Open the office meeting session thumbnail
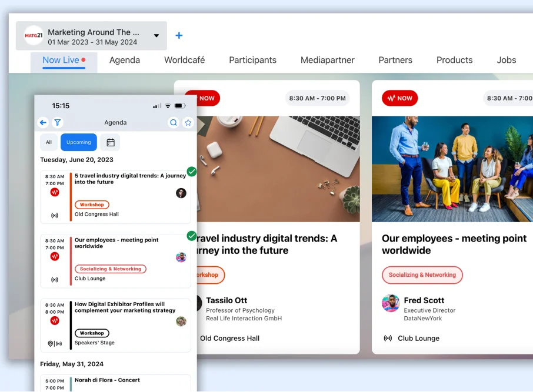The image size is (533, 392). (x=452, y=169)
